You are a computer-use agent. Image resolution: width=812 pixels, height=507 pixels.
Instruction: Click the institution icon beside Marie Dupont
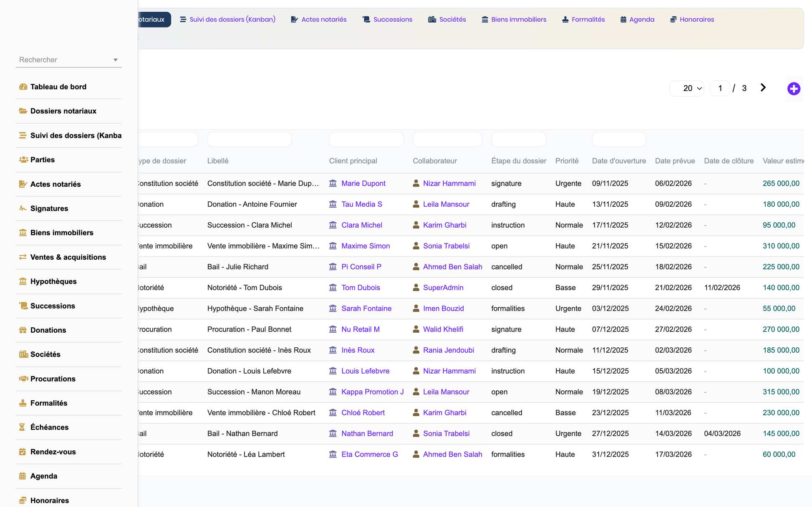pyautogui.click(x=333, y=183)
